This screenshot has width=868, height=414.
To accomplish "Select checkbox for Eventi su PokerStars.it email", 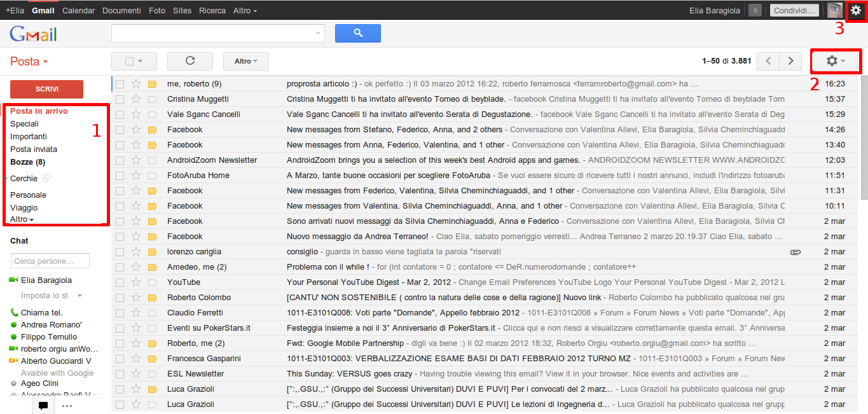I will click(120, 328).
